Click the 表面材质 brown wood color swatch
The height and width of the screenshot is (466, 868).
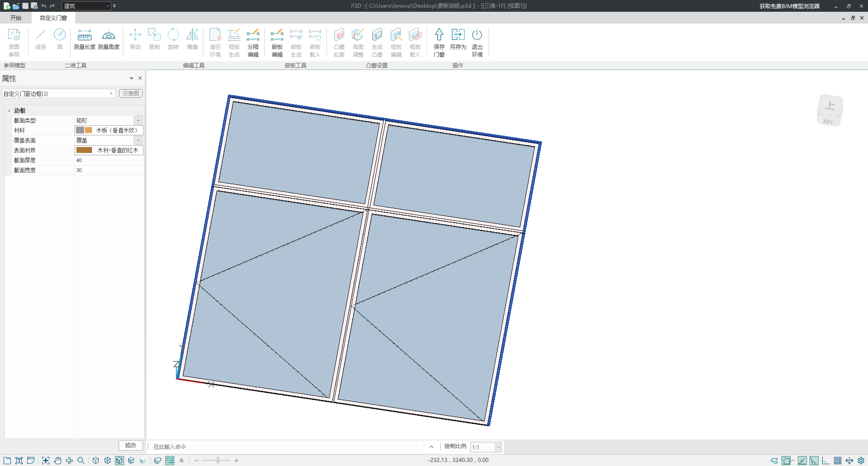[84, 150]
